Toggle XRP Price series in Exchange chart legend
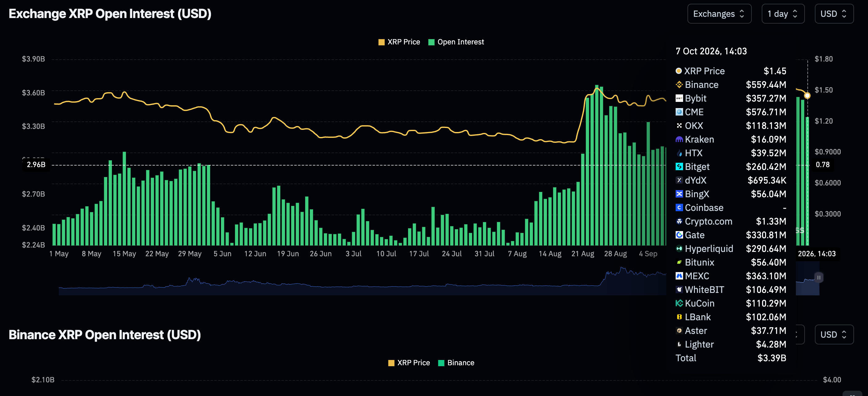This screenshot has height=396, width=868. pos(399,42)
